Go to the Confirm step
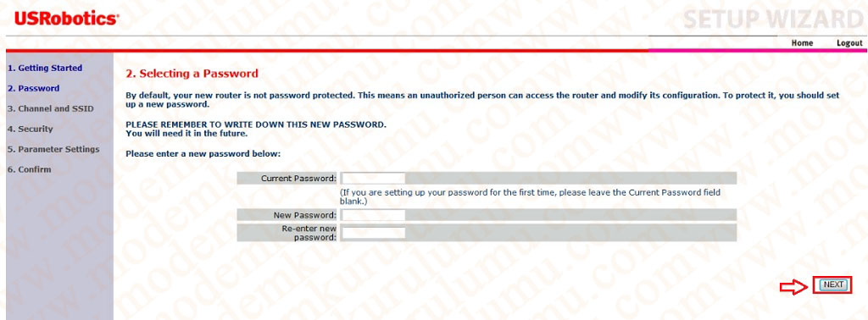The image size is (868, 320). pos(29,169)
